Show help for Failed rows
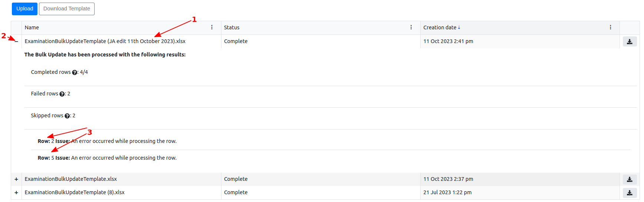Viewport: 644px width, 202px height. point(62,94)
